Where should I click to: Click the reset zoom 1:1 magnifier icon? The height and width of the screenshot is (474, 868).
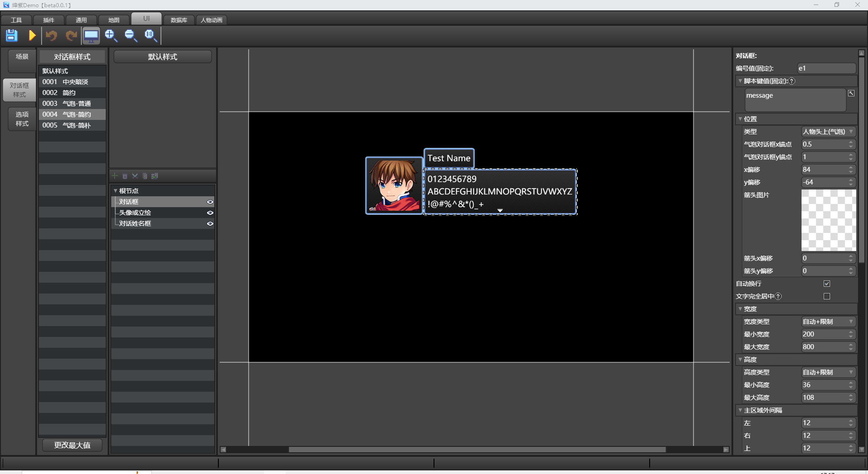pos(151,35)
